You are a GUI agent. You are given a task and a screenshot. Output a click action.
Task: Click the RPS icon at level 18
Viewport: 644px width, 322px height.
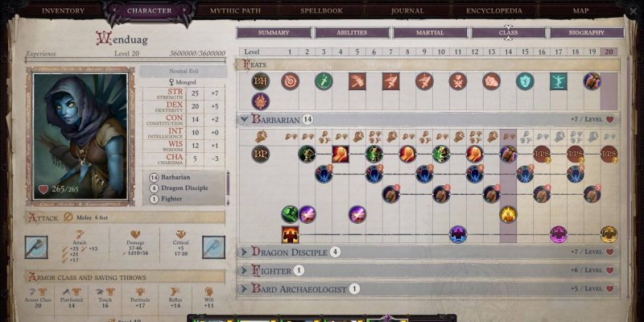pos(576,154)
